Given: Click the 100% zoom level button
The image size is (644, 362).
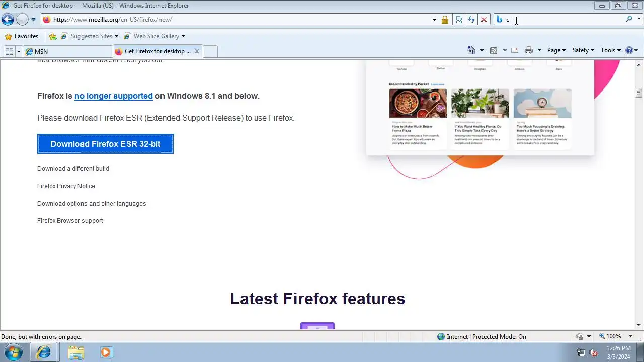Looking at the screenshot, I should (610, 336).
